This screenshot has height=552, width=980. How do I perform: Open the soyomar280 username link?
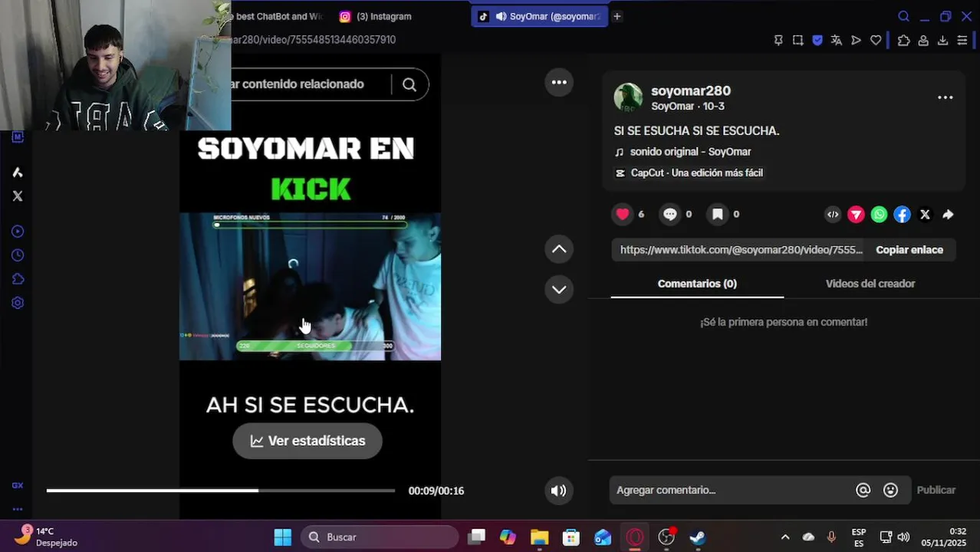691,90
